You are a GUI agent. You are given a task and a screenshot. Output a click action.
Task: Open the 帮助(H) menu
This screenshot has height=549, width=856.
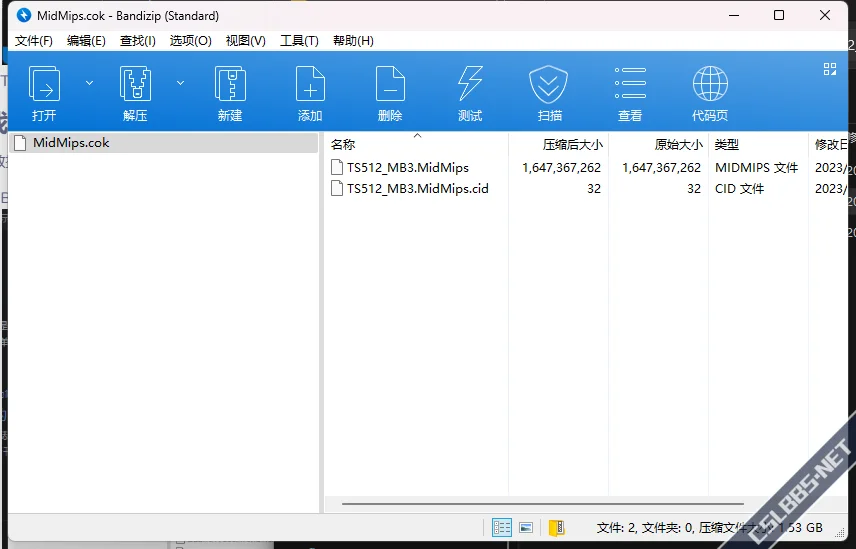pos(353,41)
